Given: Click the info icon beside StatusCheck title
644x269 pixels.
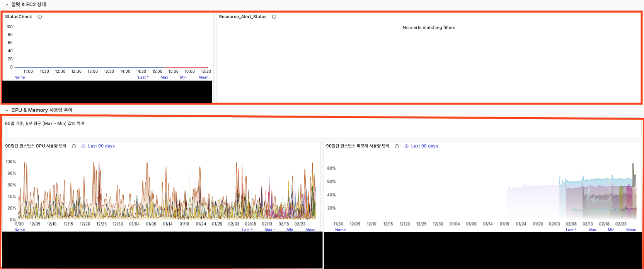Looking at the screenshot, I should 39,17.
